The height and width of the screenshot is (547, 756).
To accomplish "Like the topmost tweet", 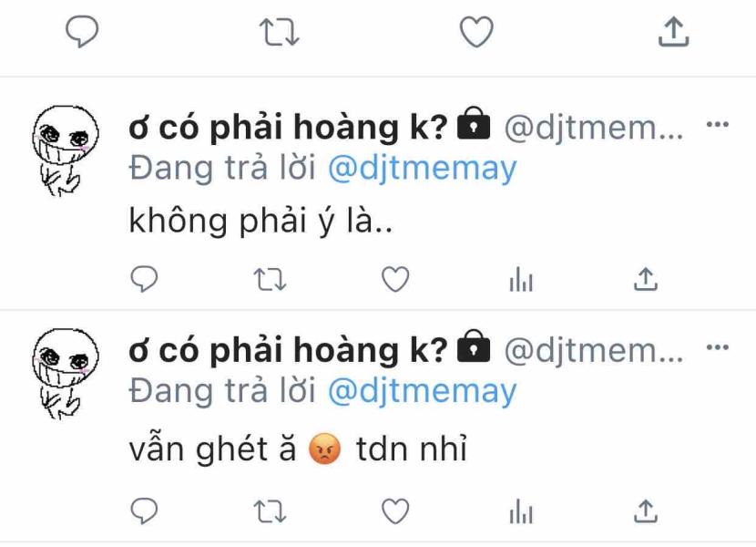I will [x=476, y=31].
